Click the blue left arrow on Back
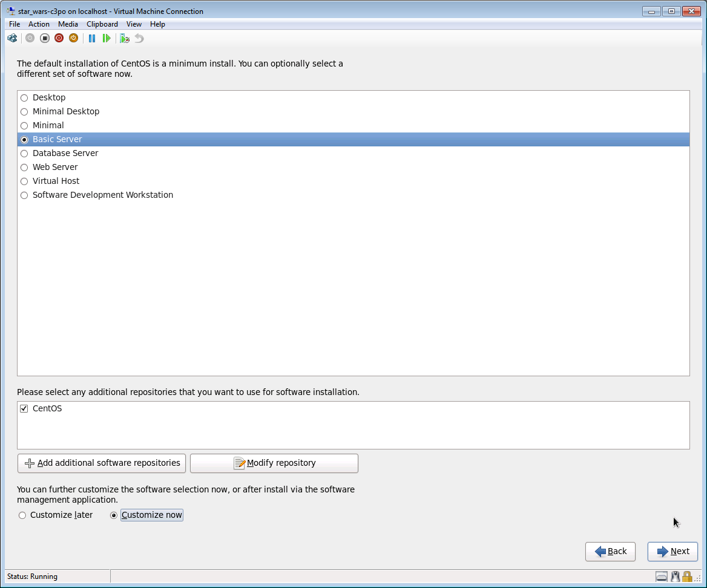Viewport: 707px width, 588px height. (x=600, y=552)
